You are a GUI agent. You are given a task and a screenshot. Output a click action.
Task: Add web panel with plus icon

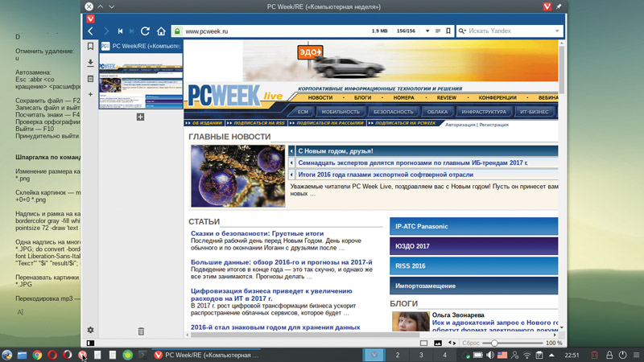90,94
